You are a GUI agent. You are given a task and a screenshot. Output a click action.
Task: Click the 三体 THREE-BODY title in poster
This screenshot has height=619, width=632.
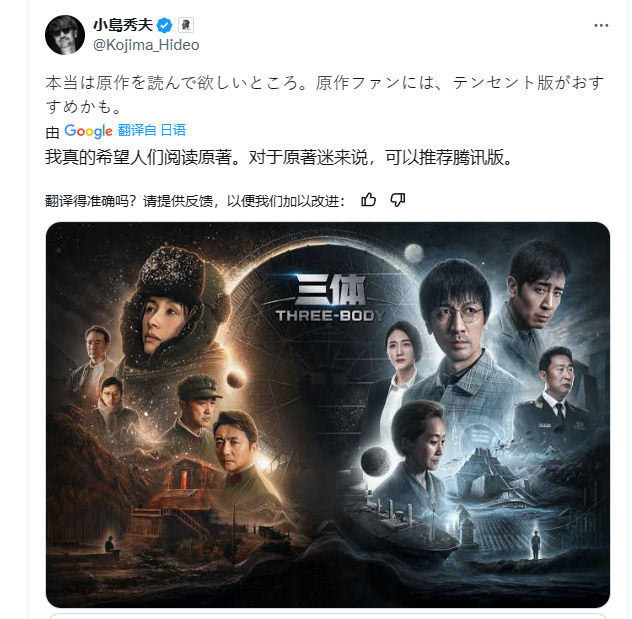click(331, 298)
